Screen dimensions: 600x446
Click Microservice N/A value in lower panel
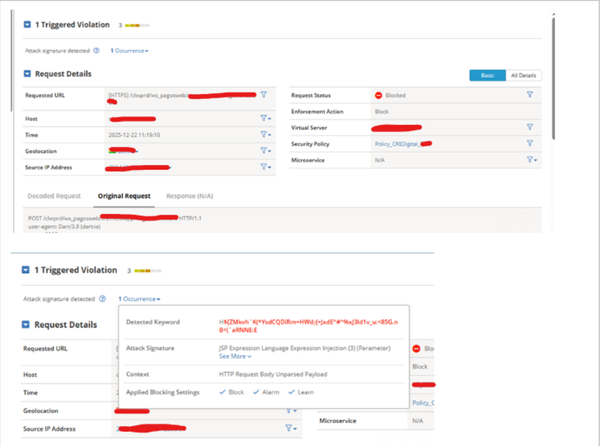pos(417,420)
